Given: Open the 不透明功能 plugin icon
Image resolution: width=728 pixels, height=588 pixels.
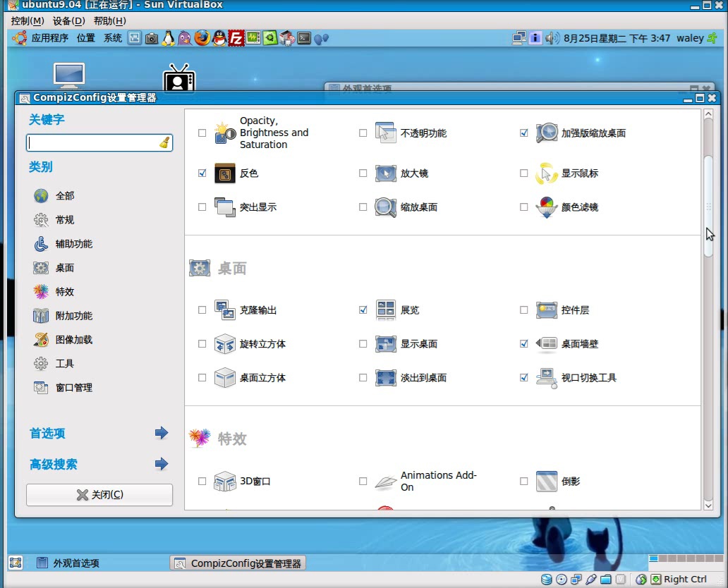Looking at the screenshot, I should [x=386, y=133].
